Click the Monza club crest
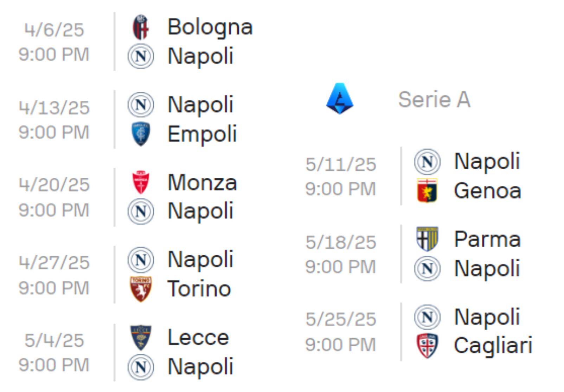This screenshot has width=564, height=392. [141, 182]
